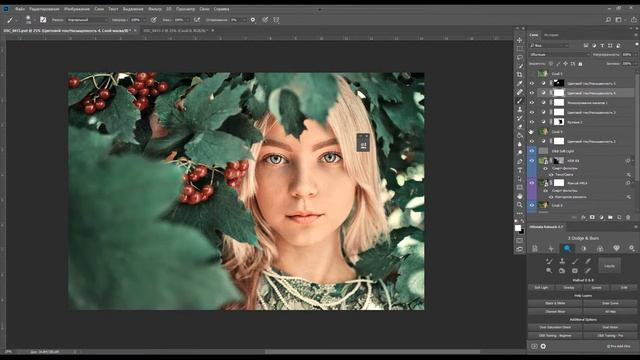Click D&B Training - Pro button
The width and height of the screenshot is (640, 360).
point(610,336)
